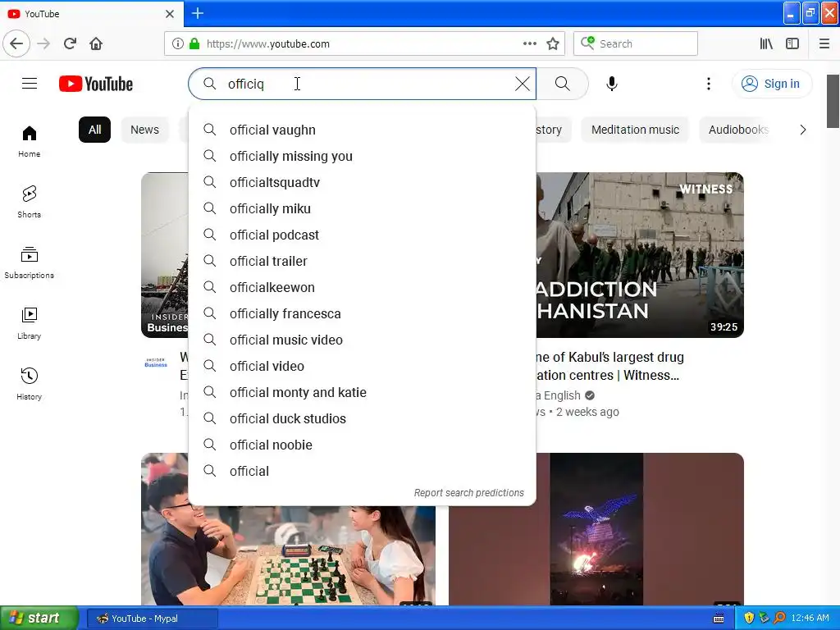
Task: Click the search magnifier button
Action: [563, 84]
